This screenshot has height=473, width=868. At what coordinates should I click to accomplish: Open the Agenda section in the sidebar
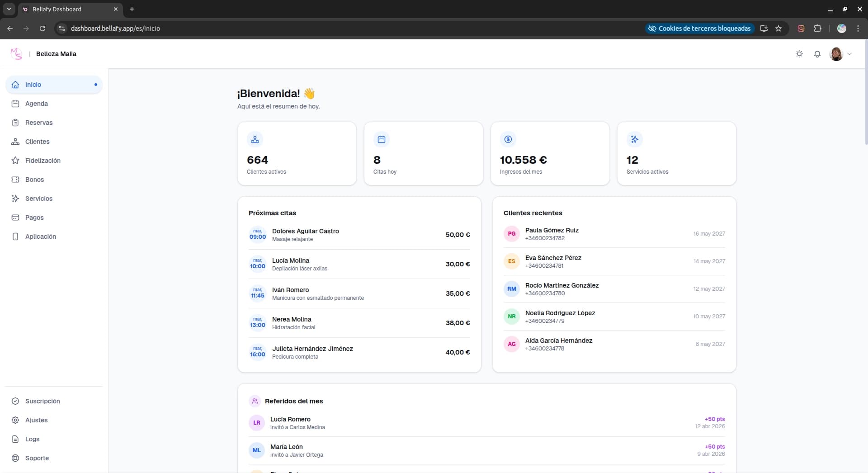pyautogui.click(x=36, y=103)
